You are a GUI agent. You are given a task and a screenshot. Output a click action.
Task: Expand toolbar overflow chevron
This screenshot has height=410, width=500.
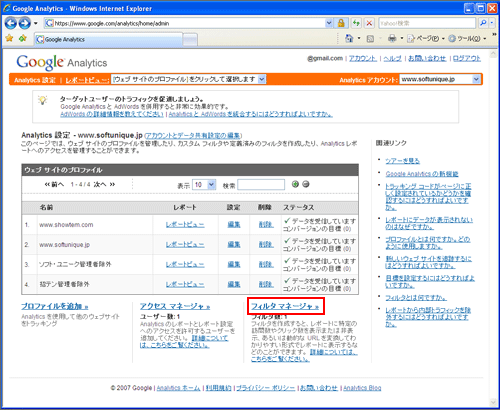[494, 35]
